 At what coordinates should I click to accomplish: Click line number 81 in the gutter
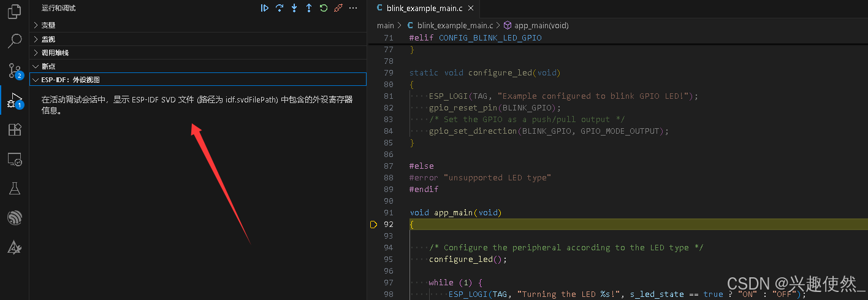388,96
